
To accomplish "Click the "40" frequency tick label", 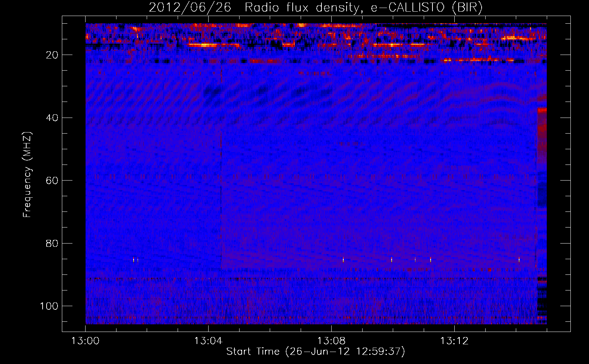I will click(52, 118).
